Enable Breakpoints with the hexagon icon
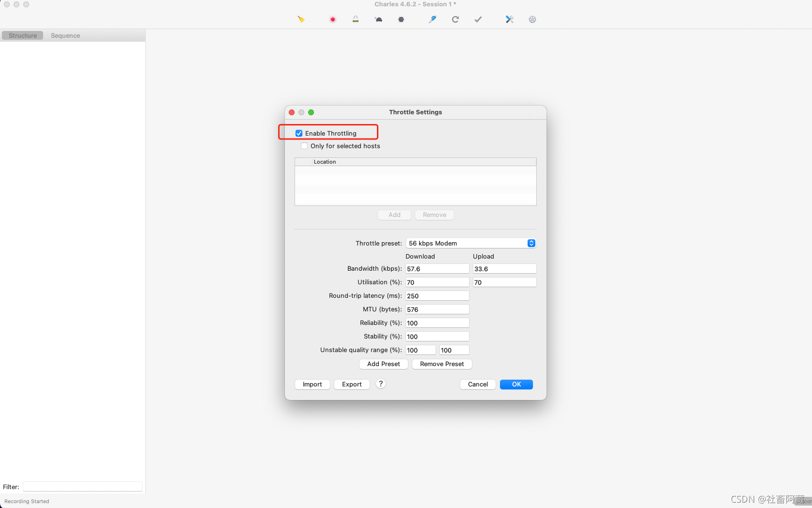The width and height of the screenshot is (812, 508). [x=401, y=19]
